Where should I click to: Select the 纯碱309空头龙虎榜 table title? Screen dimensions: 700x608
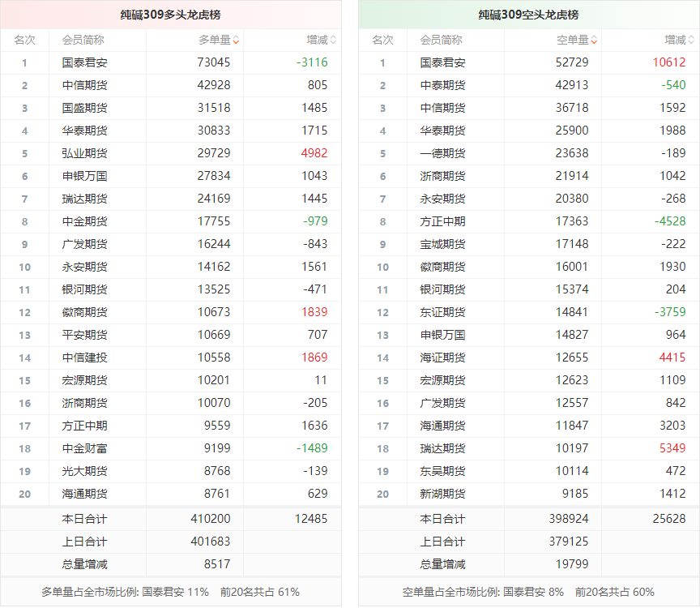coord(529,15)
